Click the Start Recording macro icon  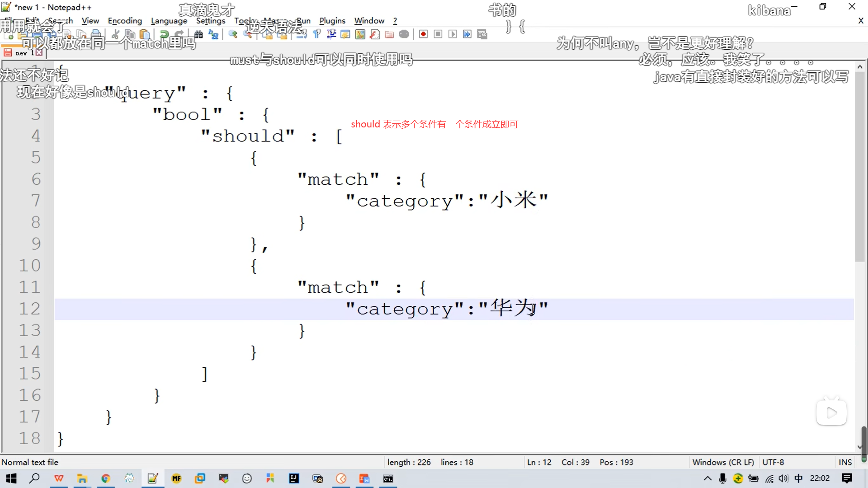pyautogui.click(x=423, y=34)
